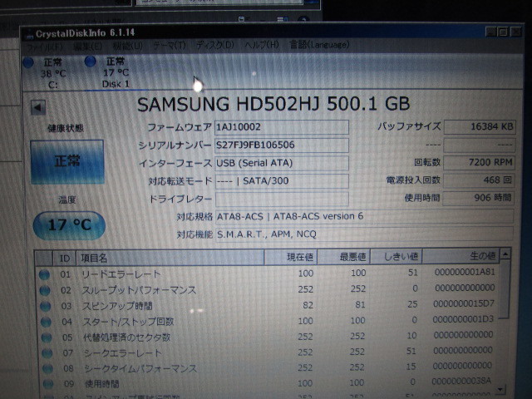Select the C: drive status icon

(x=27, y=62)
